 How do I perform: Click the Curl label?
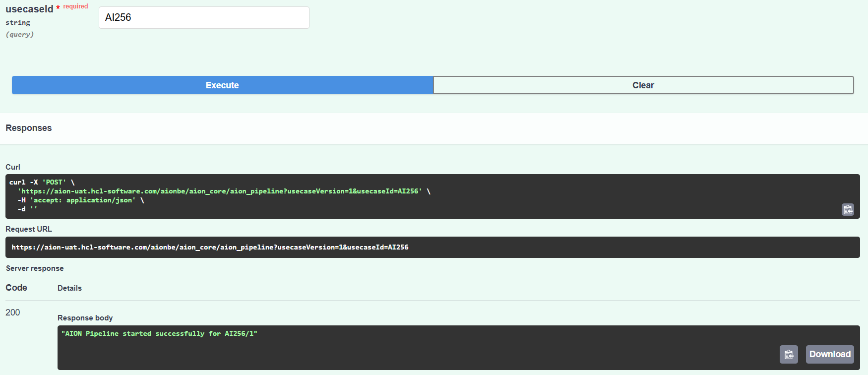pos(13,167)
